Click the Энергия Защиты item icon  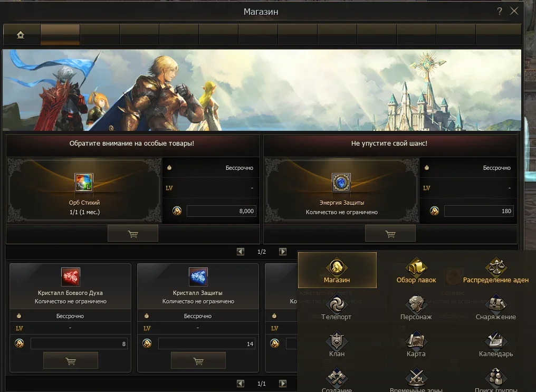point(341,182)
